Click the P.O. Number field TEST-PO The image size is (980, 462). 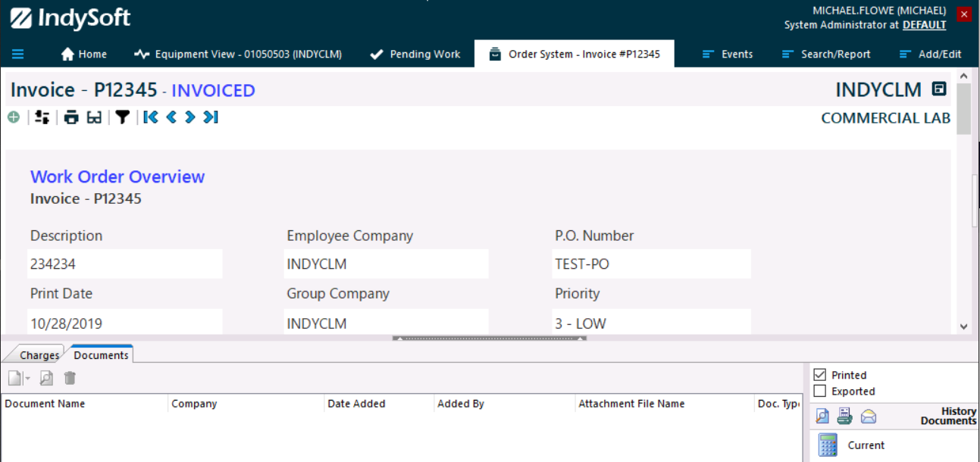tap(651, 264)
